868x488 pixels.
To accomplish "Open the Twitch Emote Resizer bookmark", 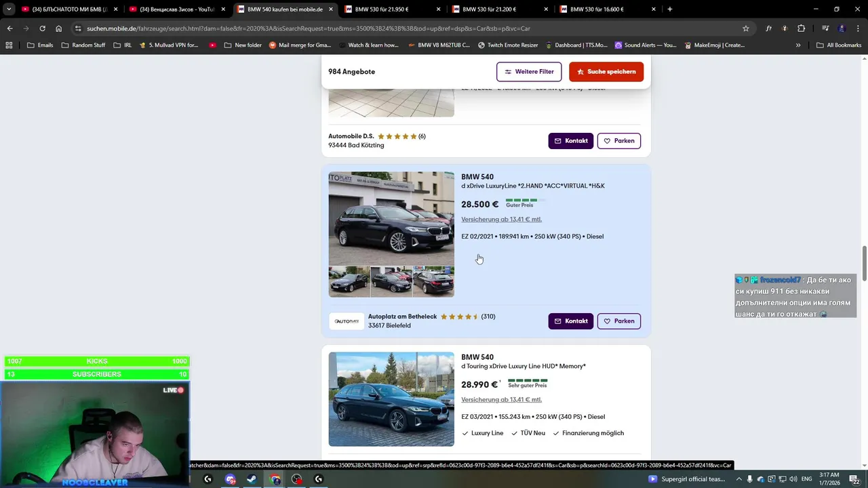I will [509, 45].
